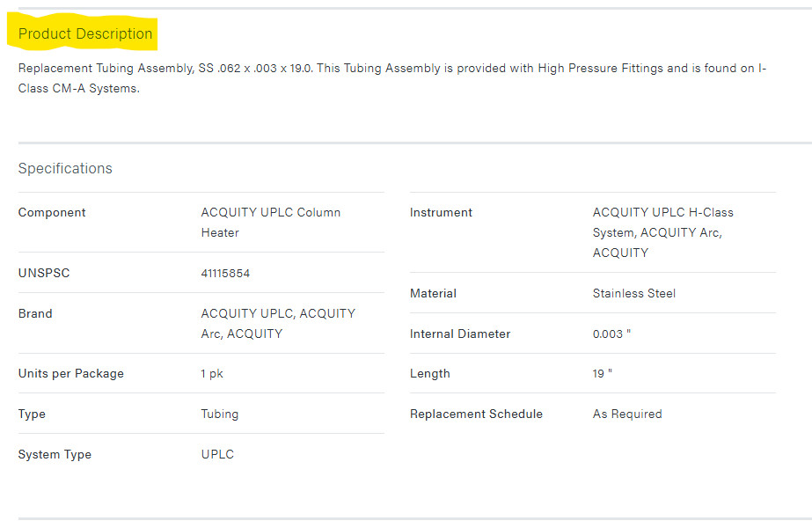Select the ACQUITY UPLC H-Class System value

tap(662, 232)
